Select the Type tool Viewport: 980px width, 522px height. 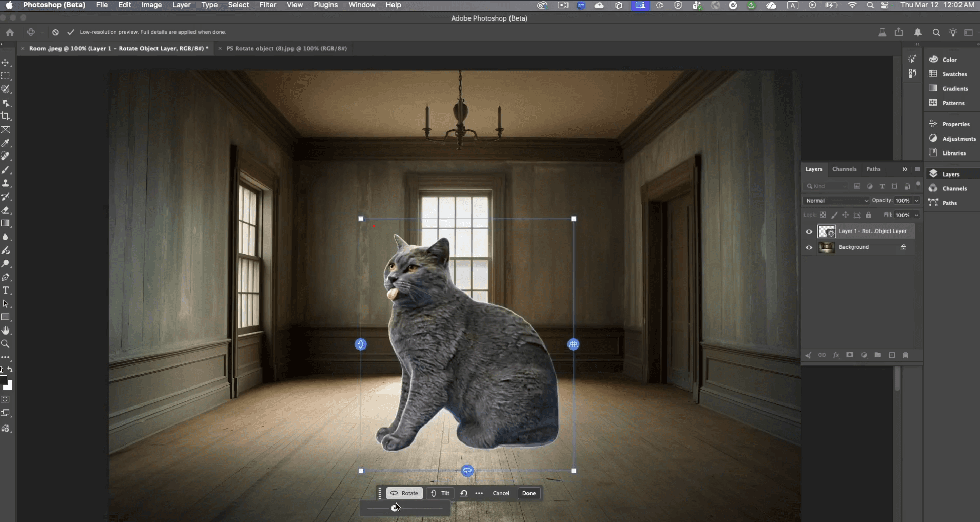[6, 290]
